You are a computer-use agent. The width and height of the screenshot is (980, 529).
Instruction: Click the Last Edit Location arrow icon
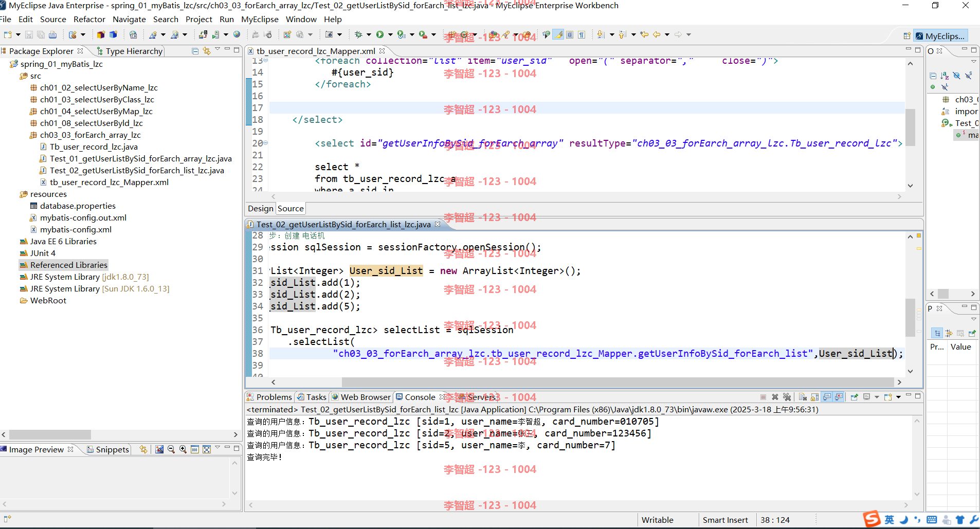point(644,34)
